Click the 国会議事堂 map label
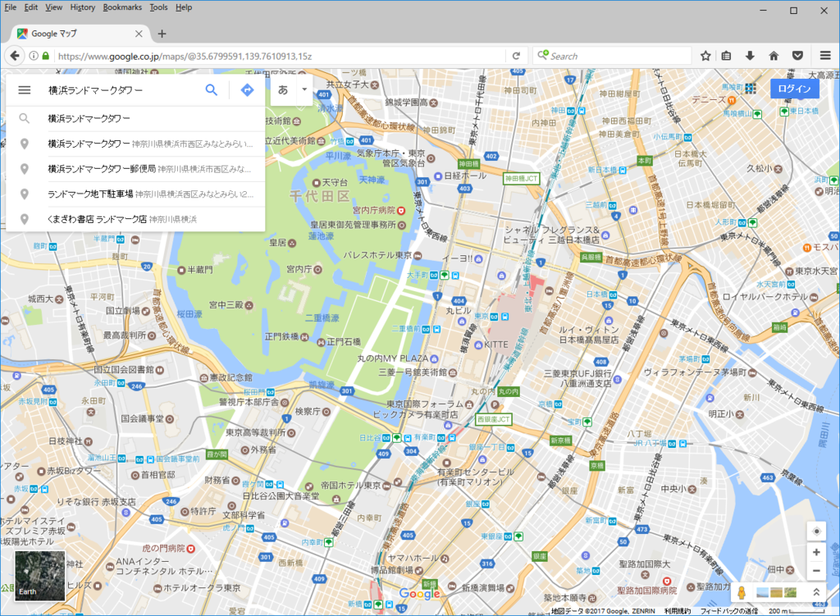The width and height of the screenshot is (840, 616). [143, 418]
